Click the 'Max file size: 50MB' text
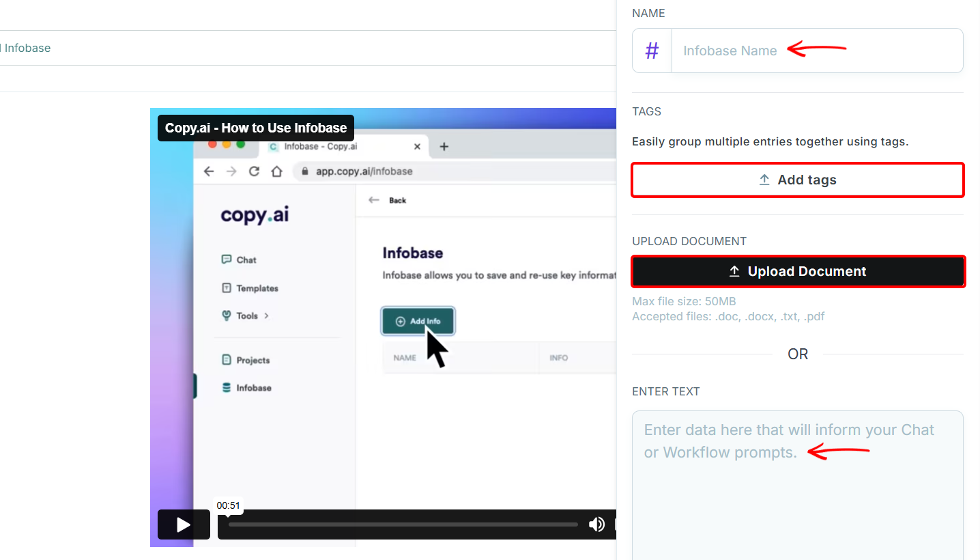Viewport: 980px width, 560px height. pyautogui.click(x=684, y=301)
